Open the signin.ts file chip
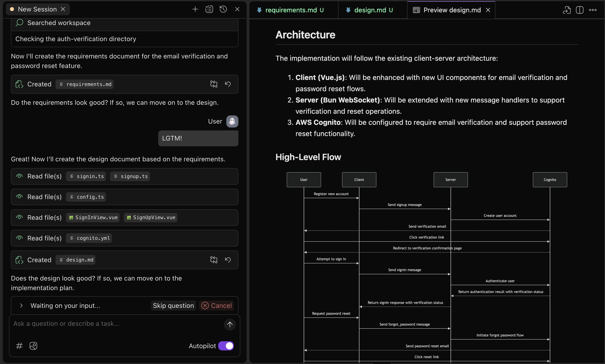The image size is (605, 364). pos(86,176)
